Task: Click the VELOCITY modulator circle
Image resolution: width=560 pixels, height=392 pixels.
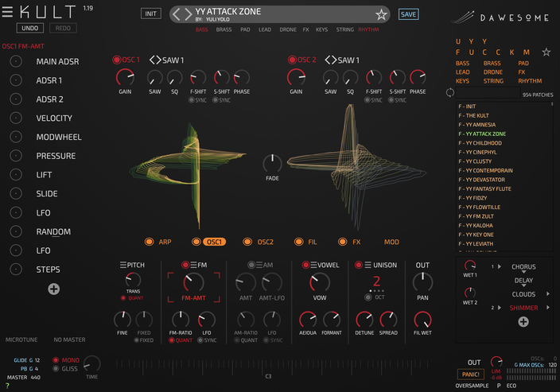Action: point(16,118)
